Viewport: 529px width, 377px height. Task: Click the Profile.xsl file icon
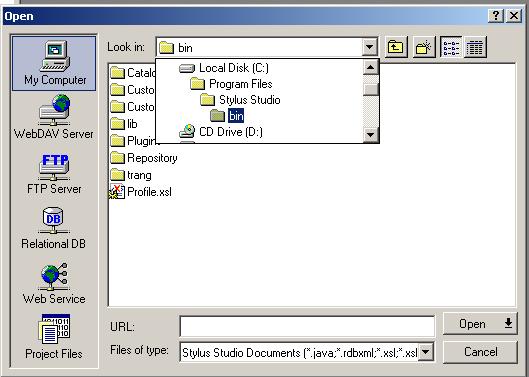[117, 192]
